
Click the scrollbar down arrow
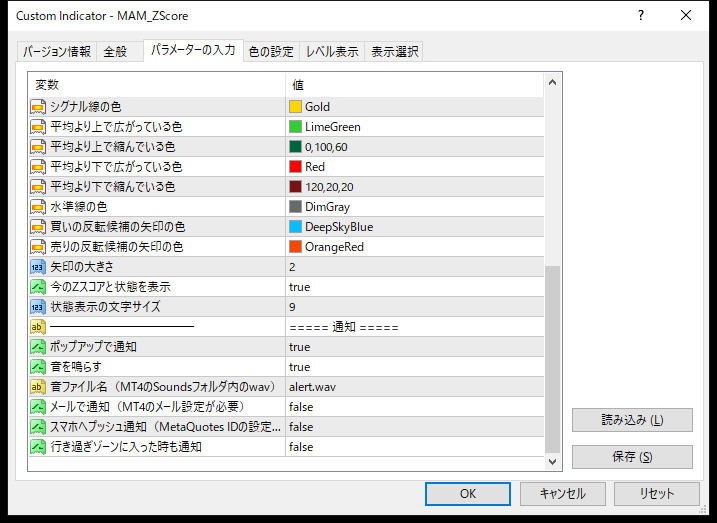coord(552,461)
